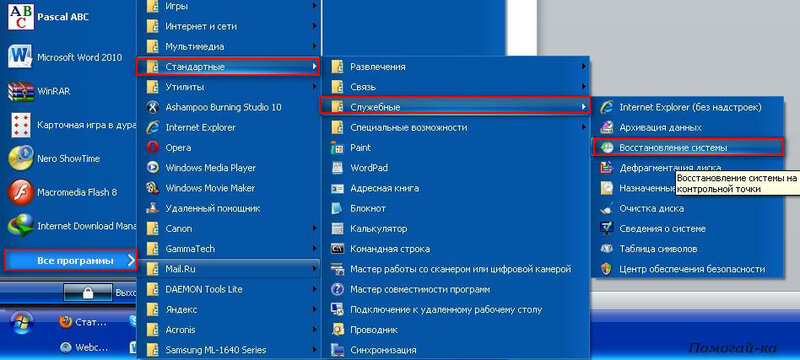800x360 pixels.
Task: Expand the Acronis folder
Action: (228, 330)
